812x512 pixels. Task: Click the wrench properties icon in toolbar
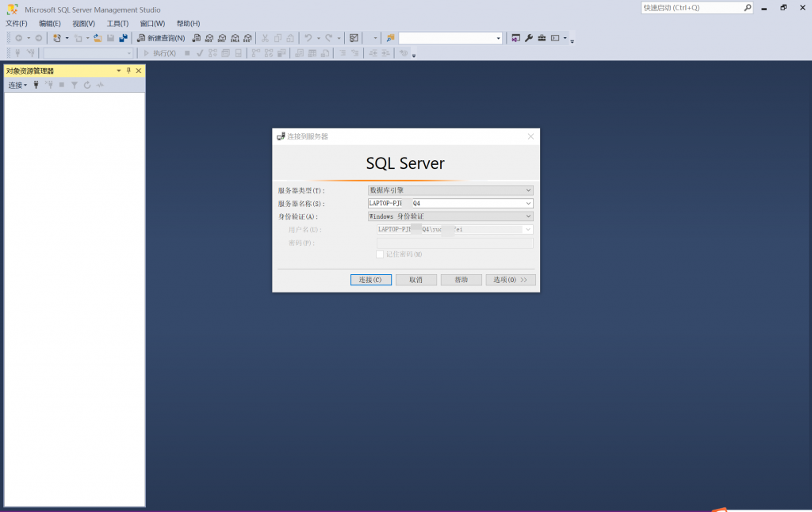(529, 38)
